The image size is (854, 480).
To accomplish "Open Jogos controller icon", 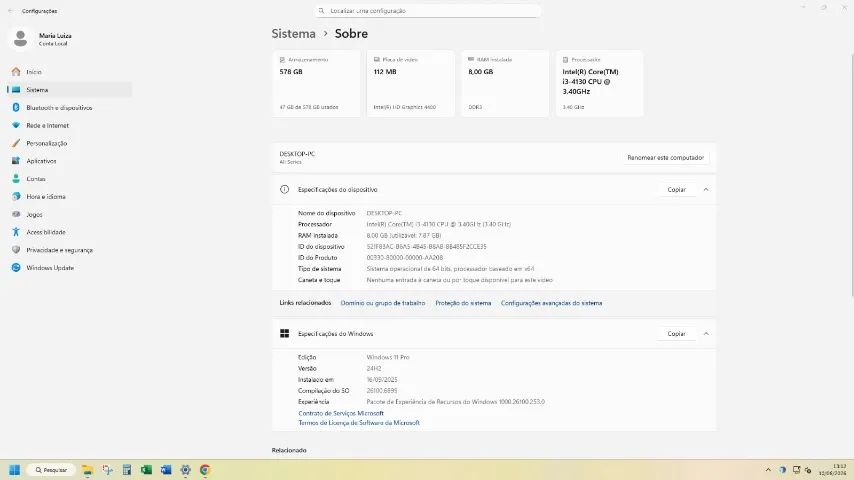I will 16,214.
